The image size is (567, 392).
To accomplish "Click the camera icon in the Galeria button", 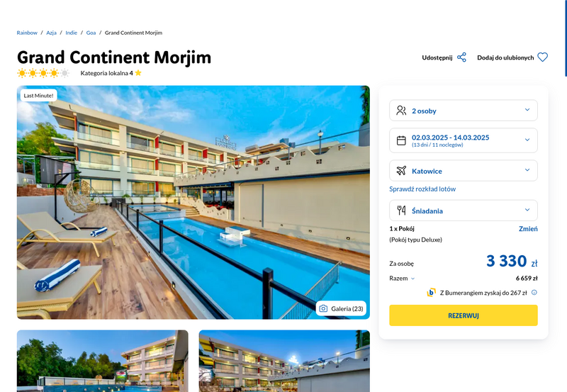I will pyautogui.click(x=323, y=308).
